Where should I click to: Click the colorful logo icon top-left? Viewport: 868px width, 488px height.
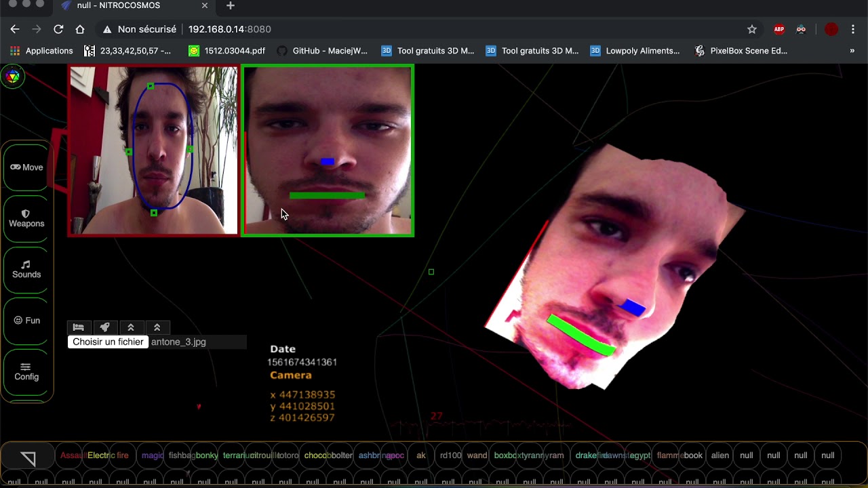(12, 76)
